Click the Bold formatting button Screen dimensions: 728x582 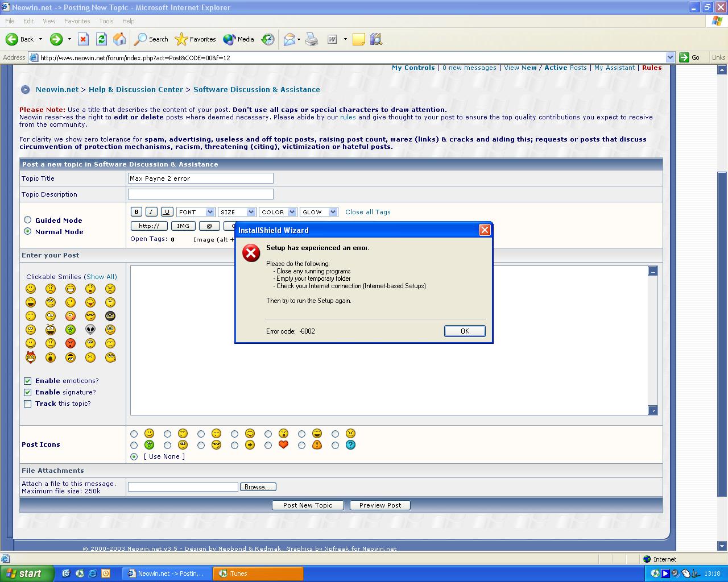(136, 212)
